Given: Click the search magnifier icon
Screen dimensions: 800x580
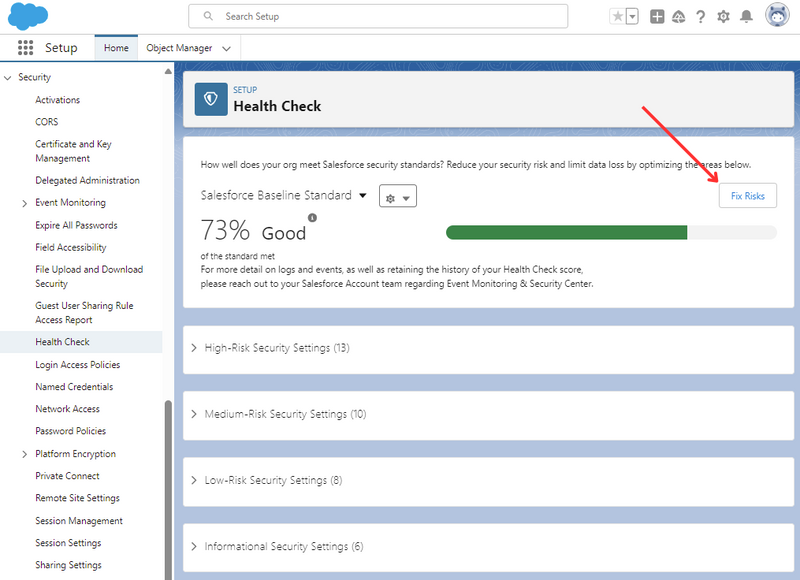Looking at the screenshot, I should point(208,16).
